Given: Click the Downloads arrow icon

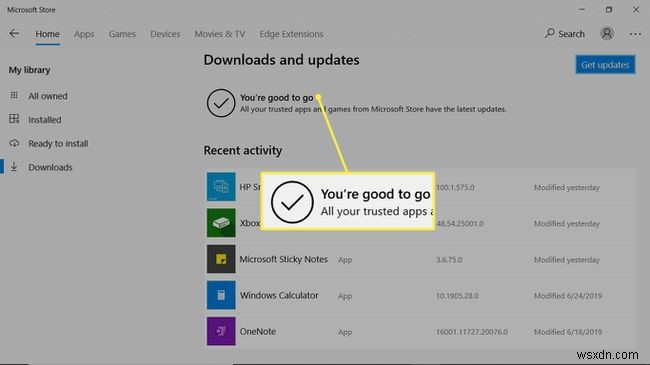Looking at the screenshot, I should click(x=14, y=167).
